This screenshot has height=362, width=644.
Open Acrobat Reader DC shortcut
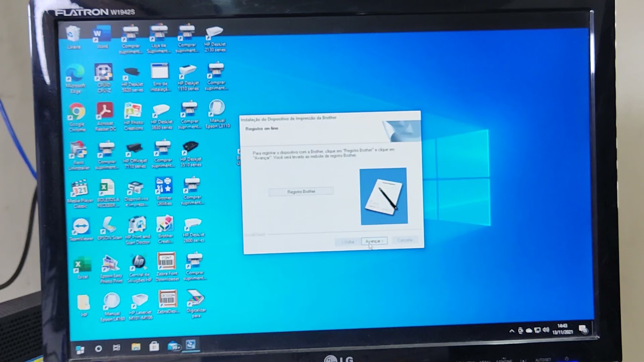click(x=105, y=117)
